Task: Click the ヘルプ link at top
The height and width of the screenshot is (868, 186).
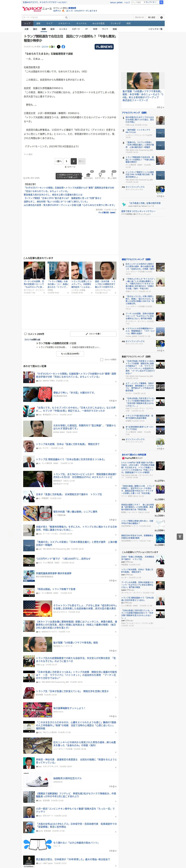Action: point(127,2)
